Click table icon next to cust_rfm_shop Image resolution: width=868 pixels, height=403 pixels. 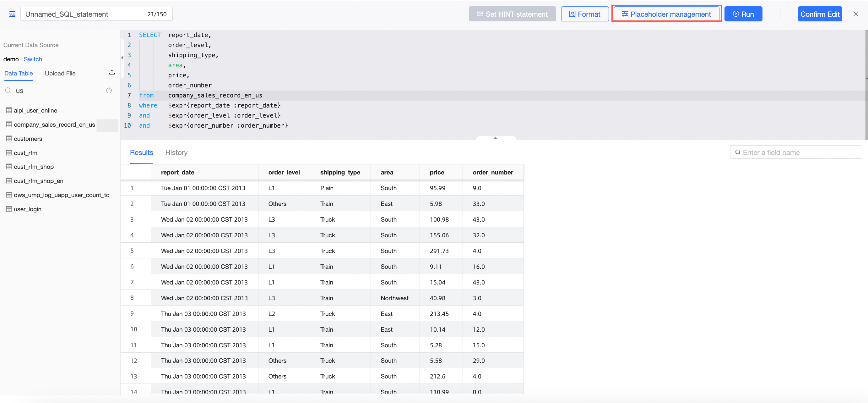tap(9, 167)
